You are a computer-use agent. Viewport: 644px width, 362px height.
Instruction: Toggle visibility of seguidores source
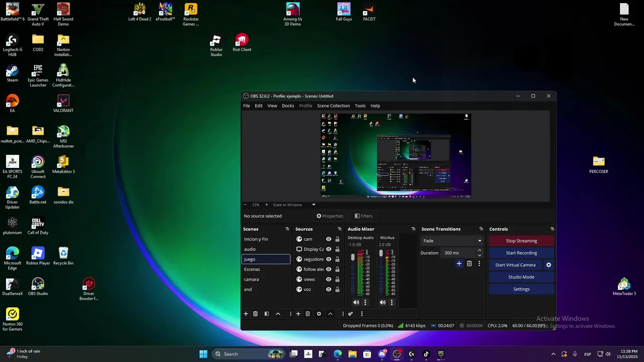point(329,259)
